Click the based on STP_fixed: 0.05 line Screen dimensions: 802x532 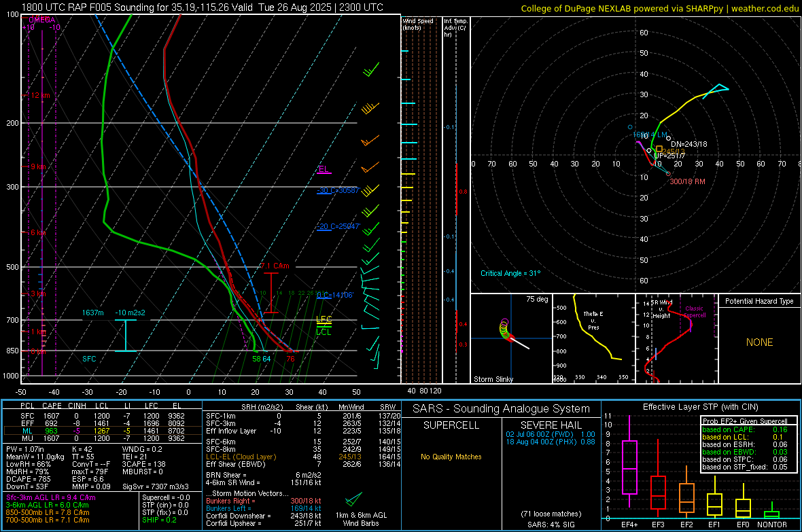(745, 467)
